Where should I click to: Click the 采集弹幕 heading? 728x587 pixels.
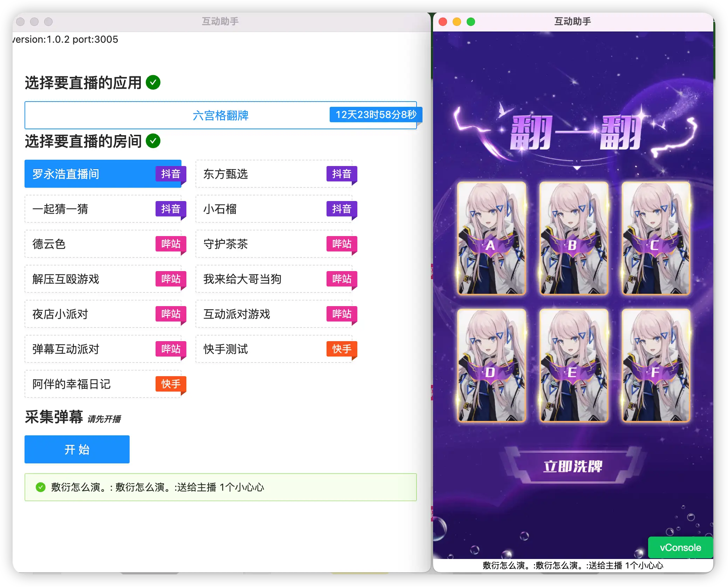pos(54,417)
